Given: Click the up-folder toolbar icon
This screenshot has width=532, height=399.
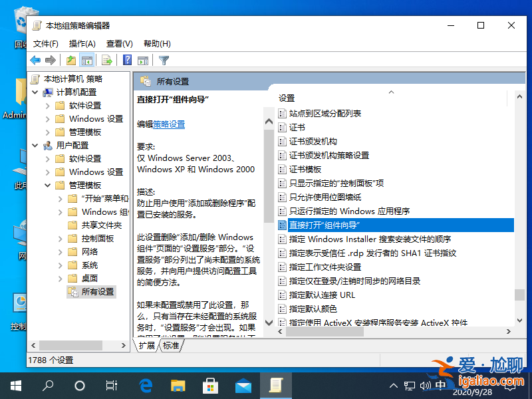Looking at the screenshot, I should [x=70, y=60].
